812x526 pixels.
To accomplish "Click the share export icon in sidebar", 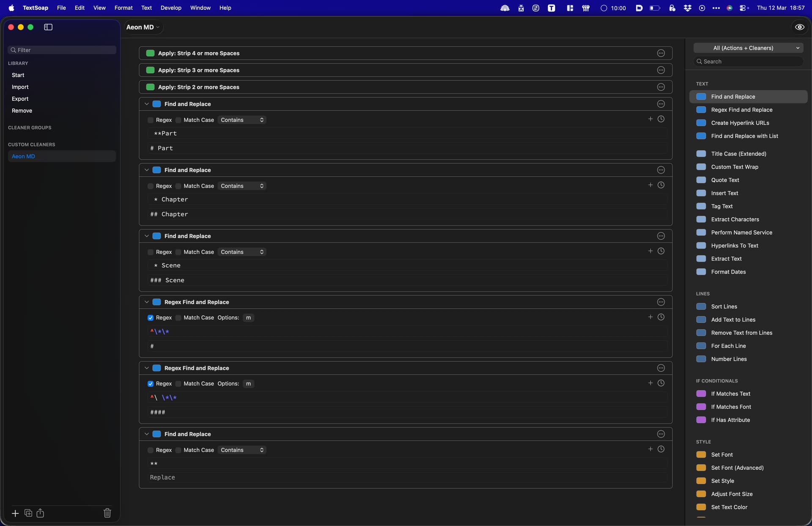I will 40,513.
